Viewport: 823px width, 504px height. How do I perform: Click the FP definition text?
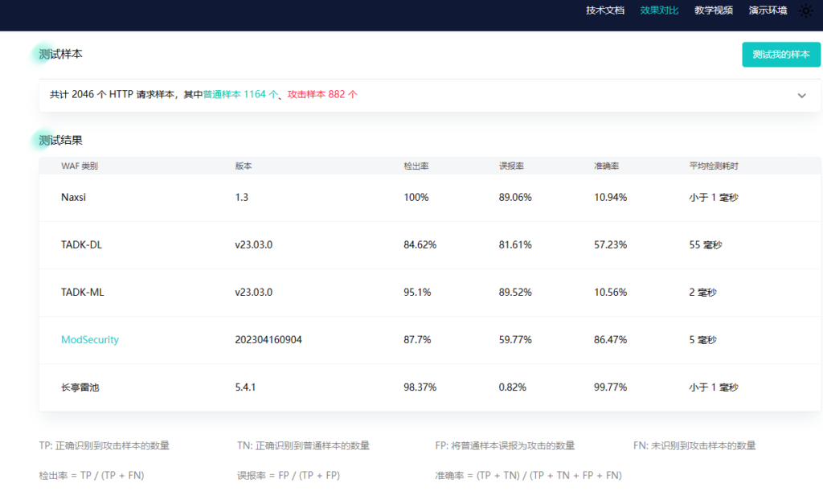[x=505, y=446]
